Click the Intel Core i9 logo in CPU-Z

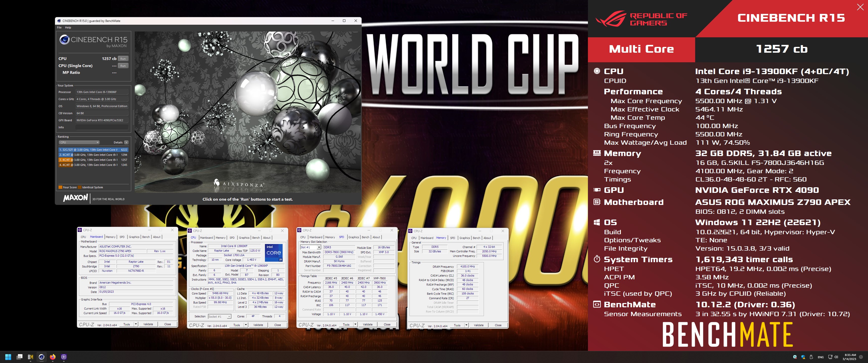pos(274,253)
